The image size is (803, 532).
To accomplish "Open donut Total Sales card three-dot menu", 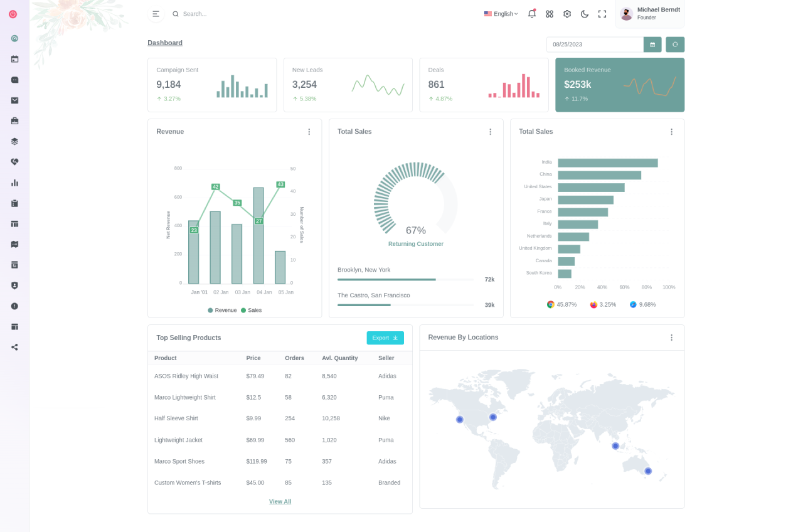I will tap(490, 132).
